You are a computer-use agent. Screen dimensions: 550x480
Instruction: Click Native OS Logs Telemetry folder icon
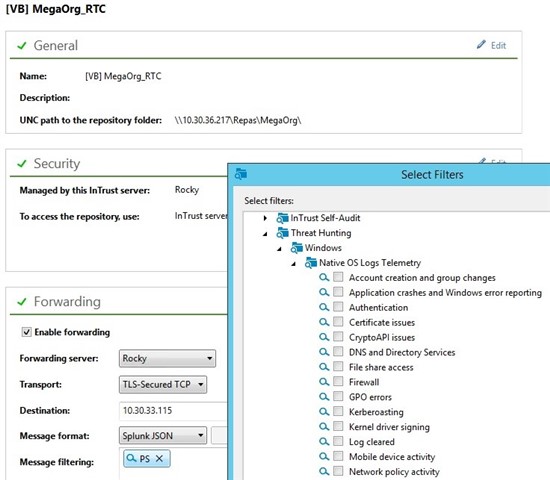[311, 263]
